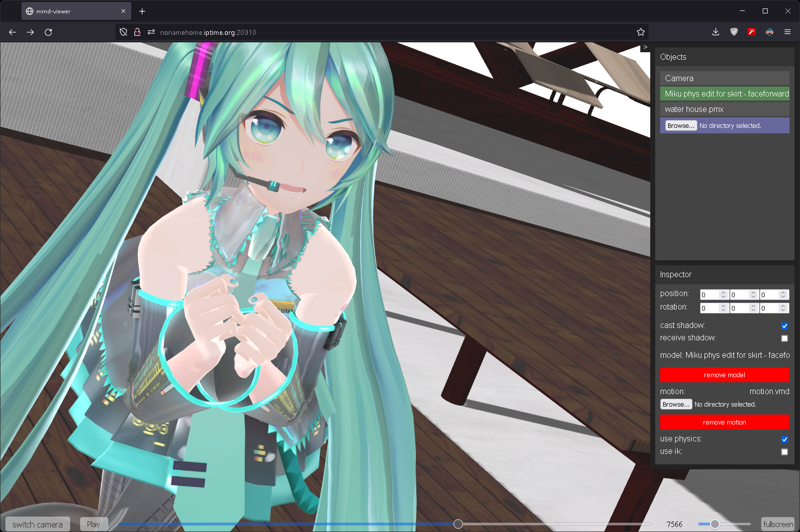Bookmark this page with the star
The image size is (800, 532).
pyautogui.click(x=641, y=32)
